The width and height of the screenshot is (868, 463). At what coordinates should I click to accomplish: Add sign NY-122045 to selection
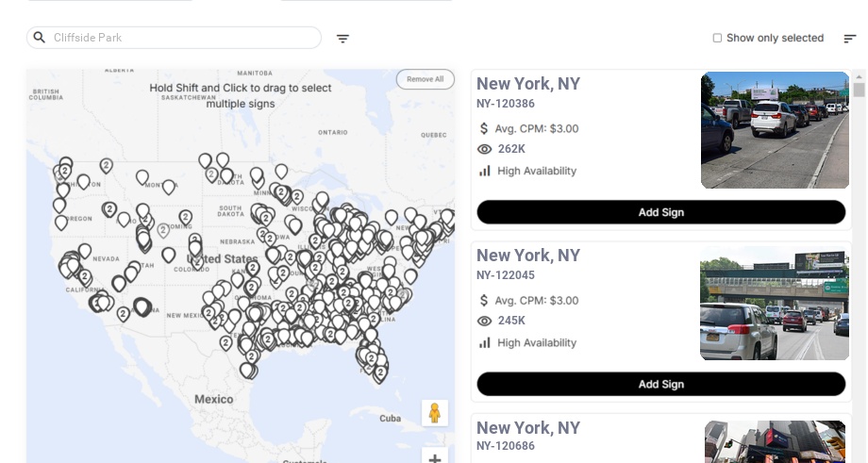tap(660, 384)
